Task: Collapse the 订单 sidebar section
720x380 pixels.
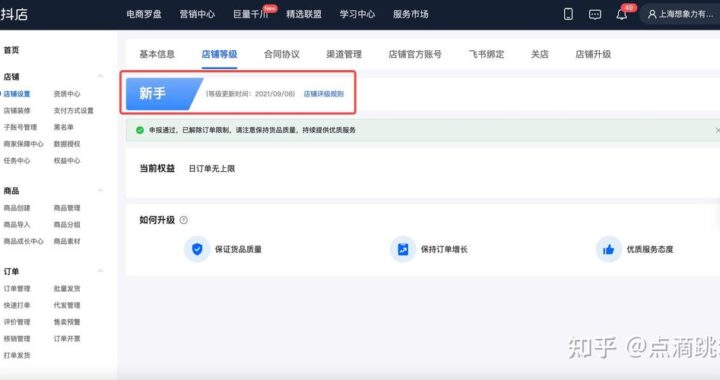Action: [x=100, y=271]
